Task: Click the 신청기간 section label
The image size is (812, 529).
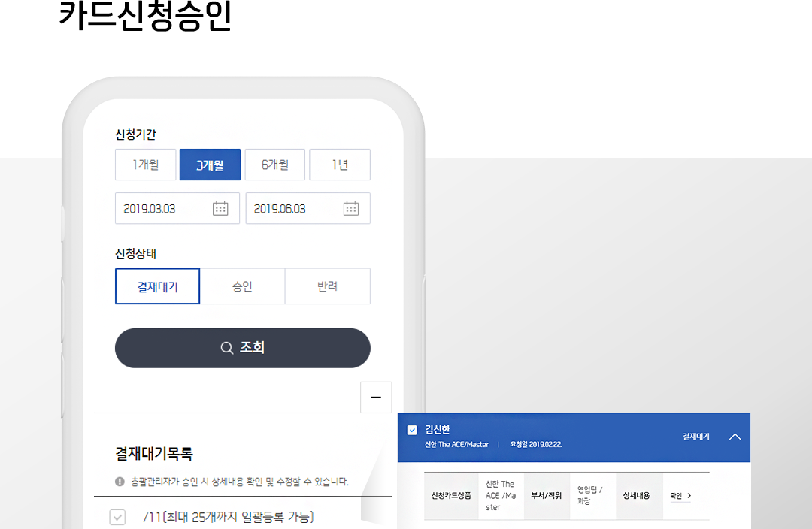Action: tap(135, 135)
